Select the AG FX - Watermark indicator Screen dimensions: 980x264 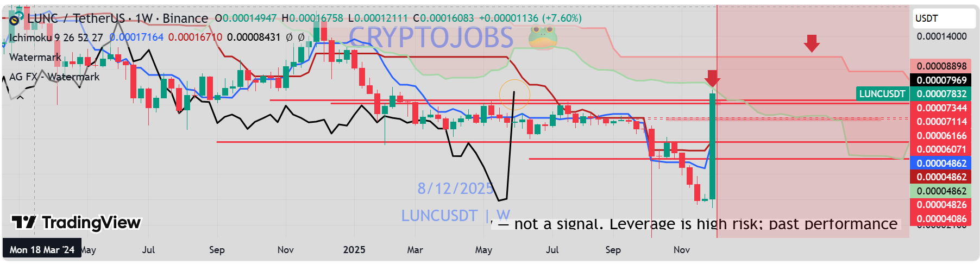(54, 77)
